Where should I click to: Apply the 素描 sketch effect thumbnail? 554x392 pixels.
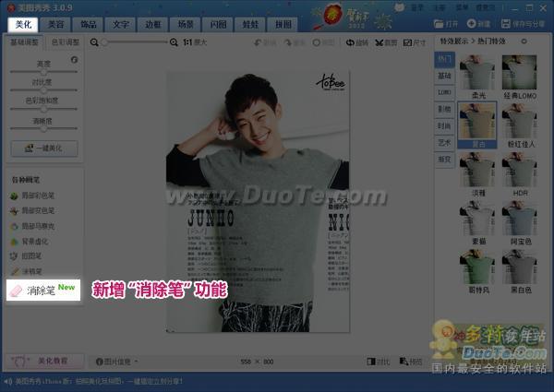click(x=477, y=220)
